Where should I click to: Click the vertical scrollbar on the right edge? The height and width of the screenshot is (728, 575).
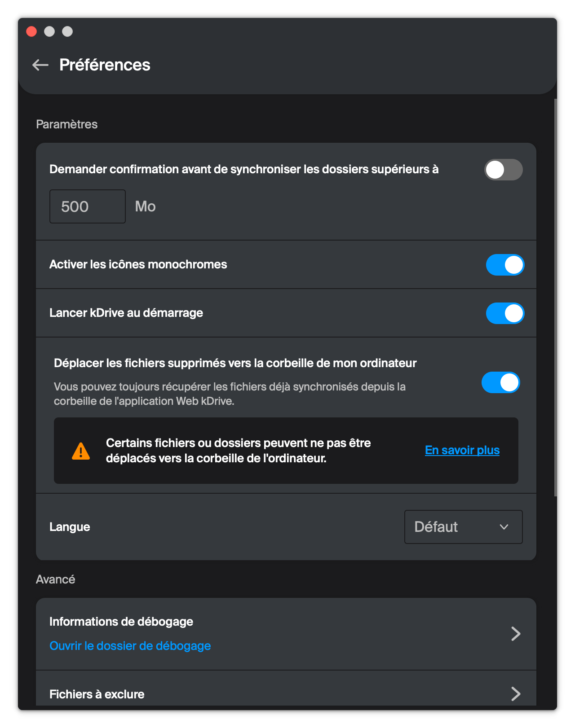coord(556,296)
